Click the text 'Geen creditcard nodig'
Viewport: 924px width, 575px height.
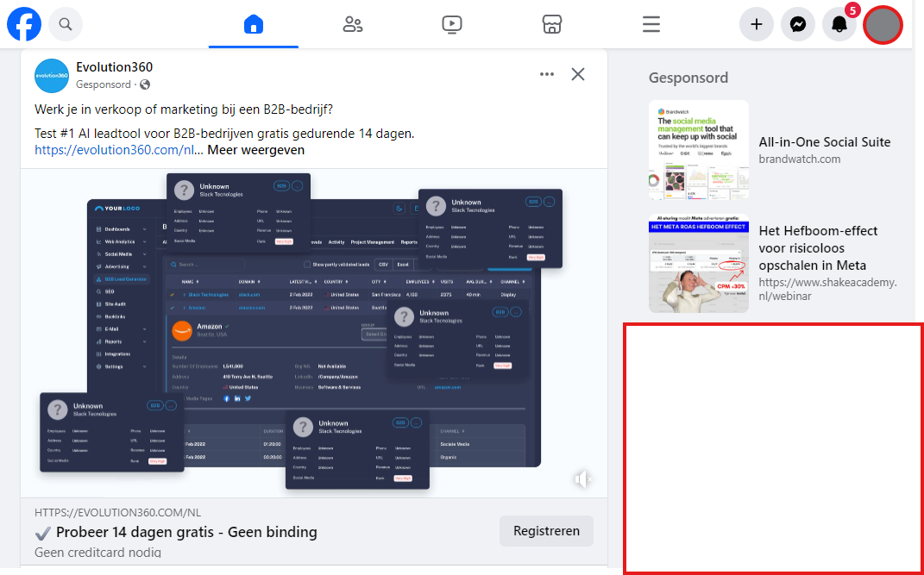[97, 553]
